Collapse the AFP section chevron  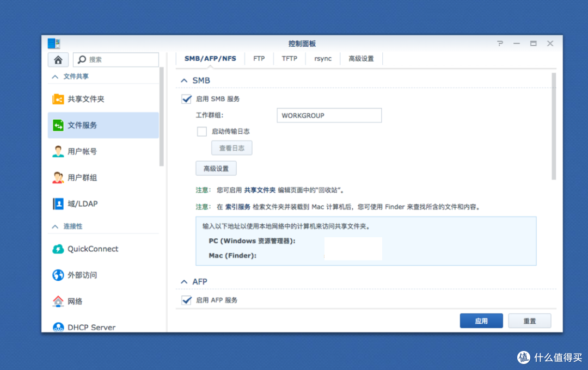(x=184, y=281)
